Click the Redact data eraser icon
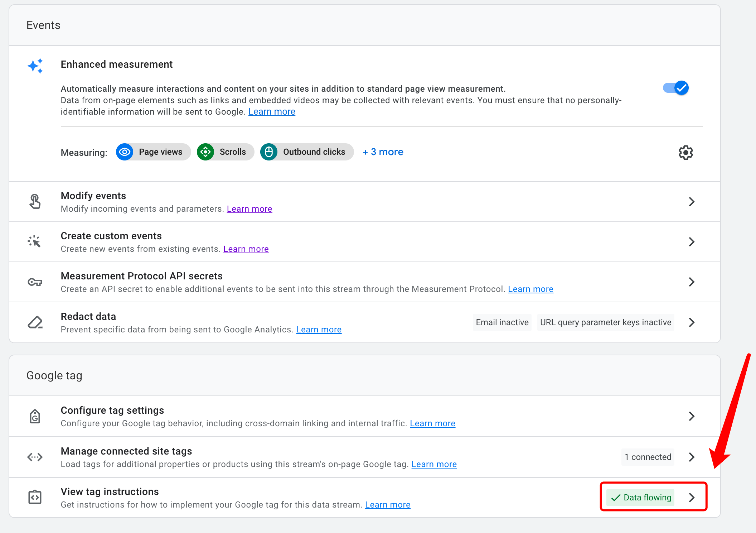 [35, 322]
